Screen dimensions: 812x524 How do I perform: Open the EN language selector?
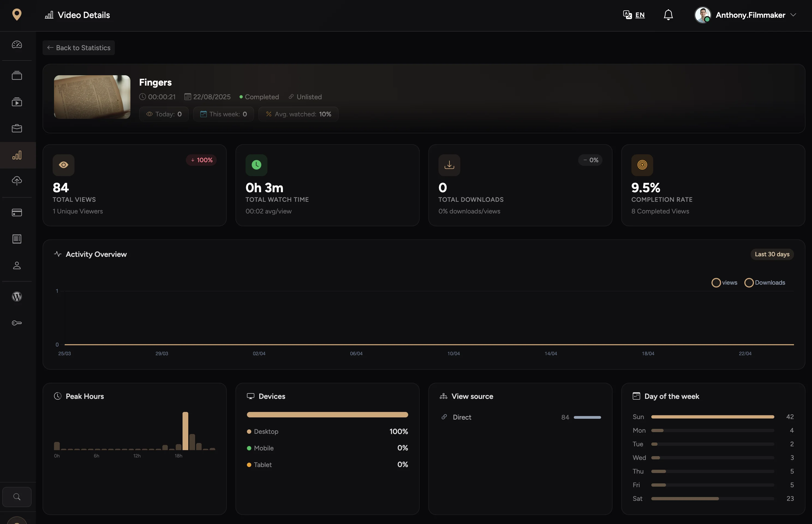pyautogui.click(x=634, y=15)
